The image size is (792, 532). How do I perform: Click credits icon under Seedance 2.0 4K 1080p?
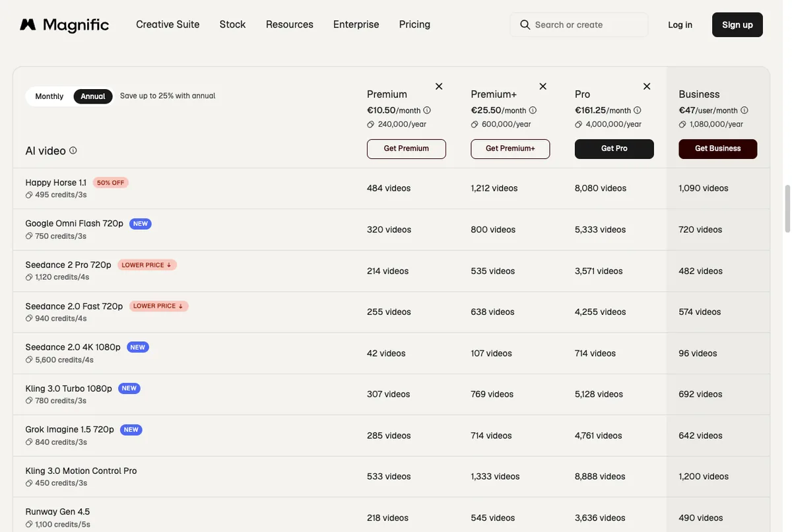click(x=29, y=360)
